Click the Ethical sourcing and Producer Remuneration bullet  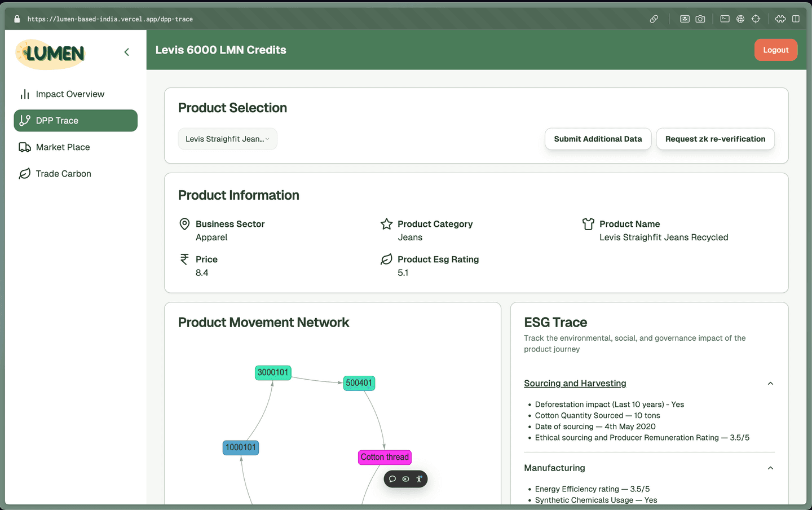[x=642, y=438]
